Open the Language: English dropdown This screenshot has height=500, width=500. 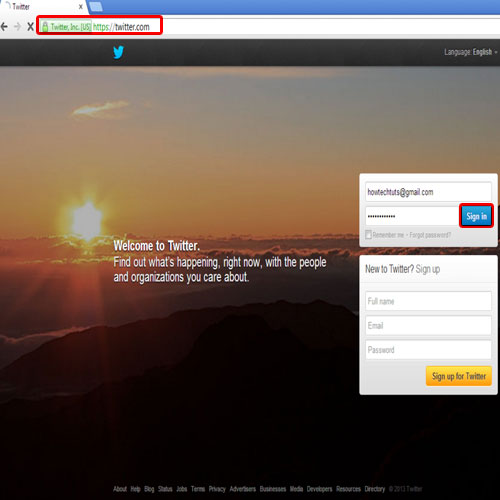point(470,52)
